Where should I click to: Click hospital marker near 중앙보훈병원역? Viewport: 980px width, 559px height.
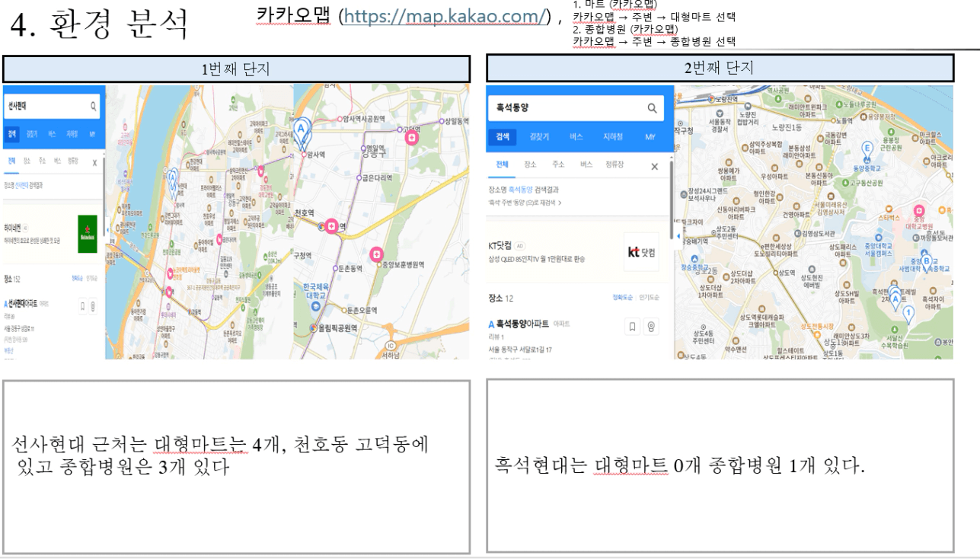point(378,255)
